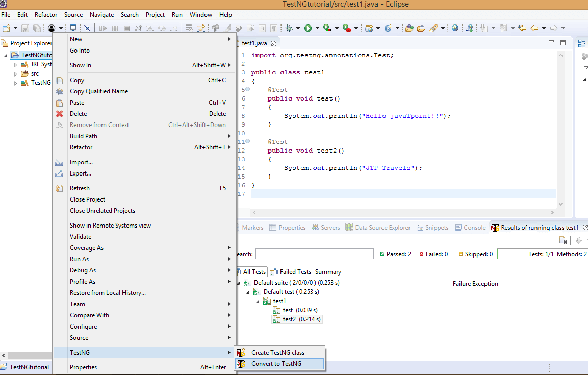Click the editor horizontal scrollbar

(x=403, y=212)
